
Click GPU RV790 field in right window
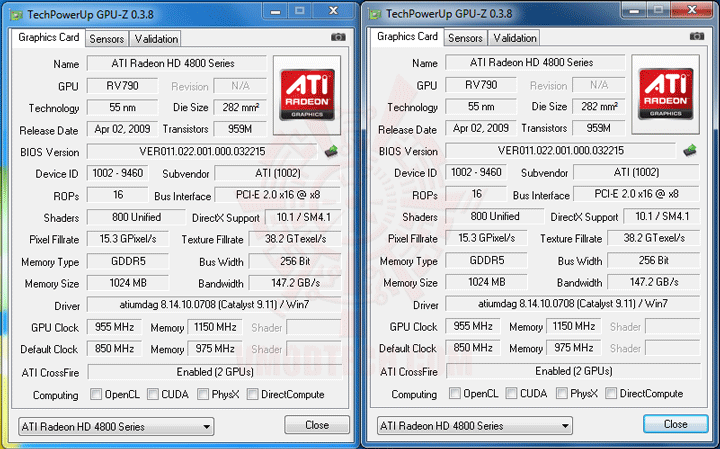tap(481, 85)
